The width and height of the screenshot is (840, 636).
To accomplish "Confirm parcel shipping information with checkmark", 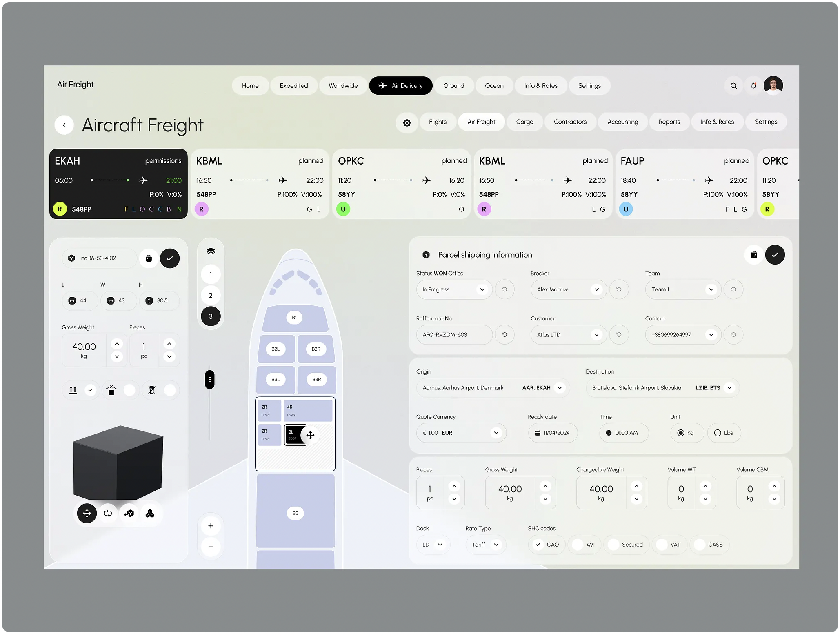I will click(775, 255).
